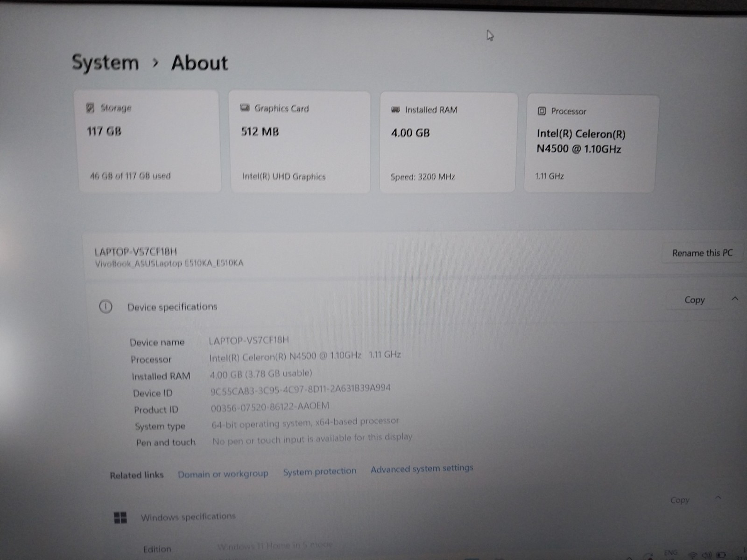Click the Graphics Card icon
Image resolution: width=747 pixels, height=560 pixels.
pos(245,108)
